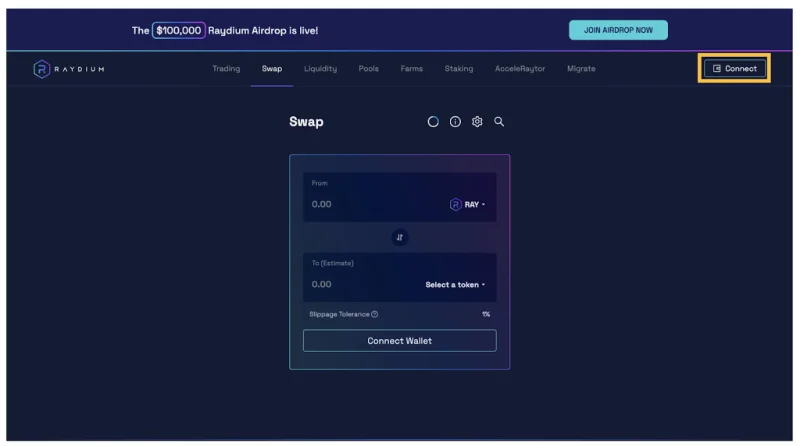Click JOIN AIRDROP NOW button
Viewport: 800px width, 446px height.
pos(618,30)
